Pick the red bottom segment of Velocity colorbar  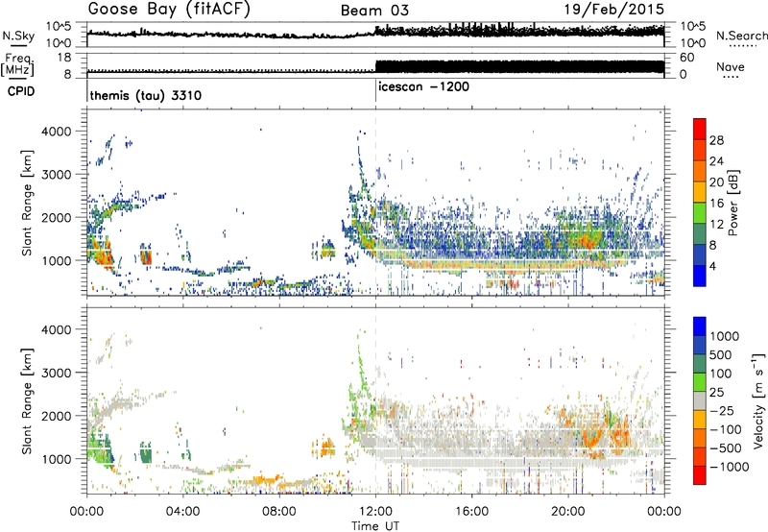click(x=700, y=475)
